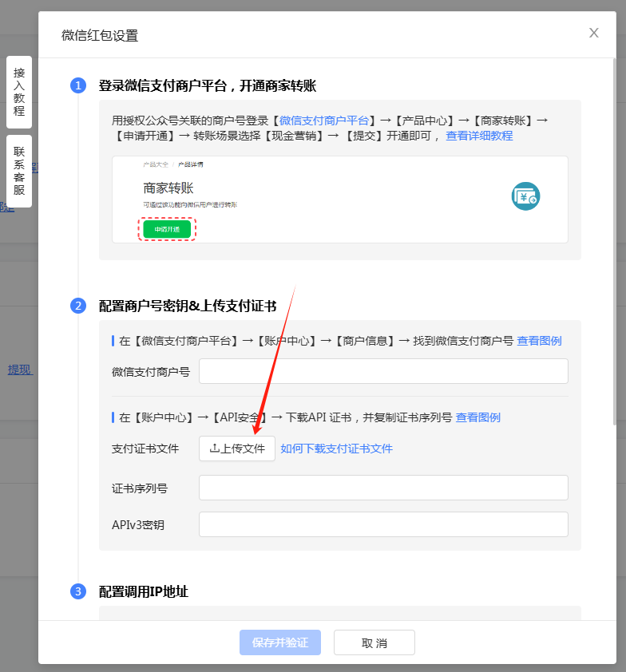Click the 商家转账 heading in the example image
626x672 pixels.
tap(168, 188)
